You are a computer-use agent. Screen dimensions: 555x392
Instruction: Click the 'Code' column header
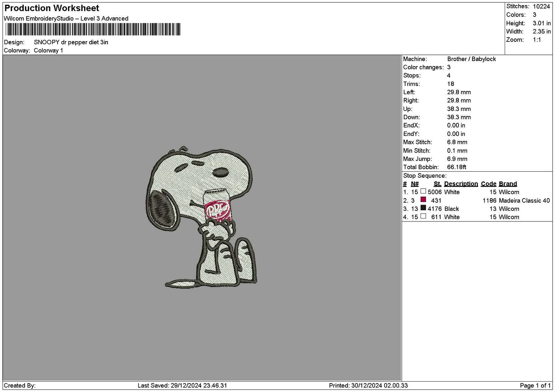click(x=489, y=184)
